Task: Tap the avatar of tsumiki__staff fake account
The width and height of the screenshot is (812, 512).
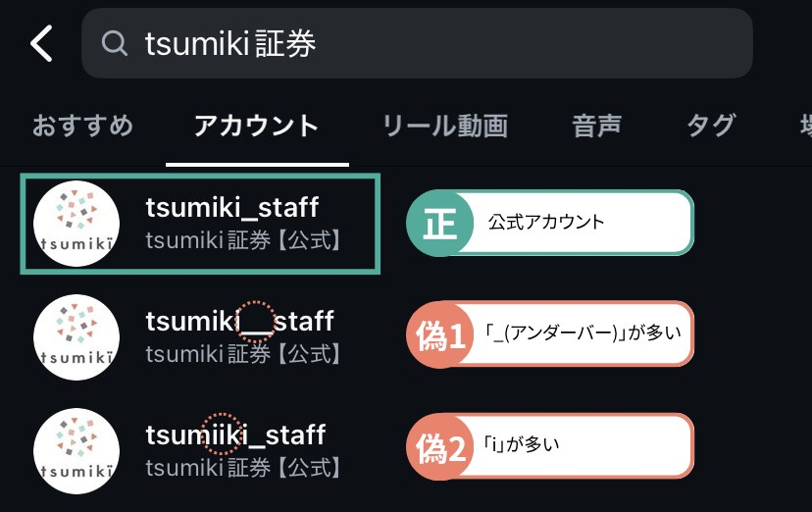Action: (76, 337)
